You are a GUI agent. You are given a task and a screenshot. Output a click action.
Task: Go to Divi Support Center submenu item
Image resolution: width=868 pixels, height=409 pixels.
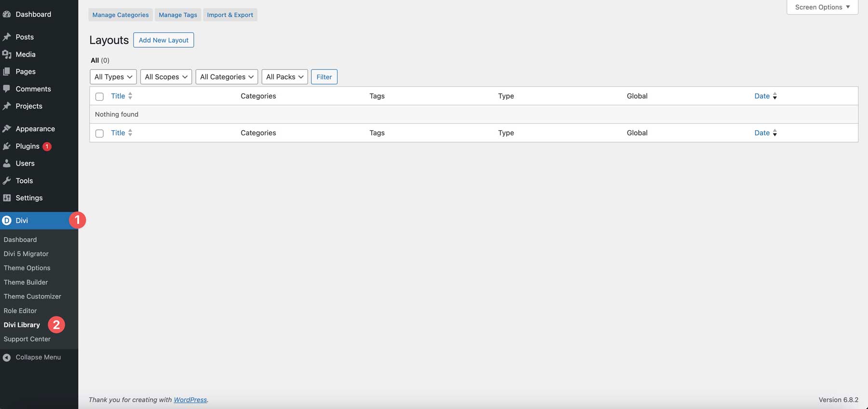[x=27, y=339]
